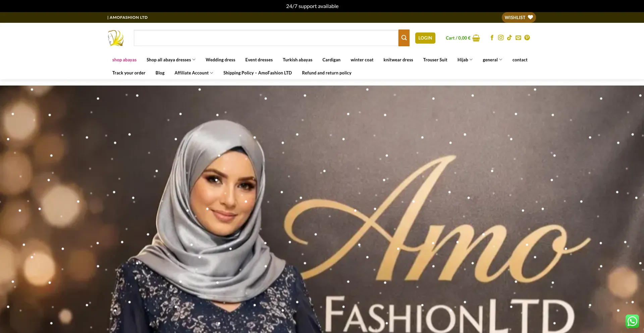The image size is (644, 333).
Task: Open the contact menu item
Action: pos(520,60)
